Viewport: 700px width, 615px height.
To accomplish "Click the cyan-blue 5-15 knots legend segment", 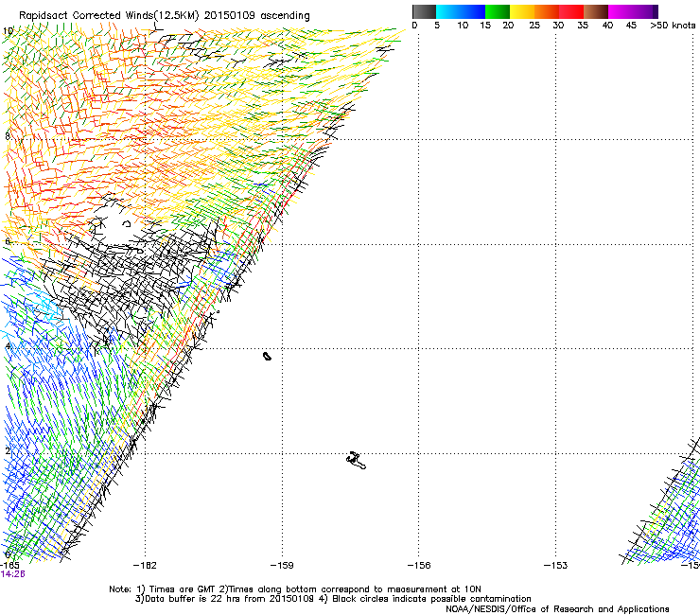I will pyautogui.click(x=461, y=11).
